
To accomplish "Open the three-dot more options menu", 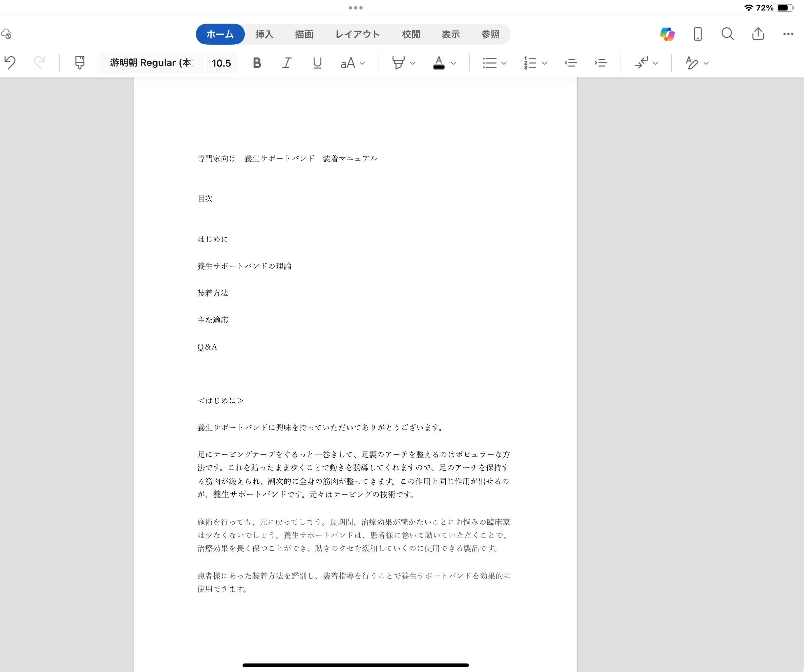I will [788, 34].
